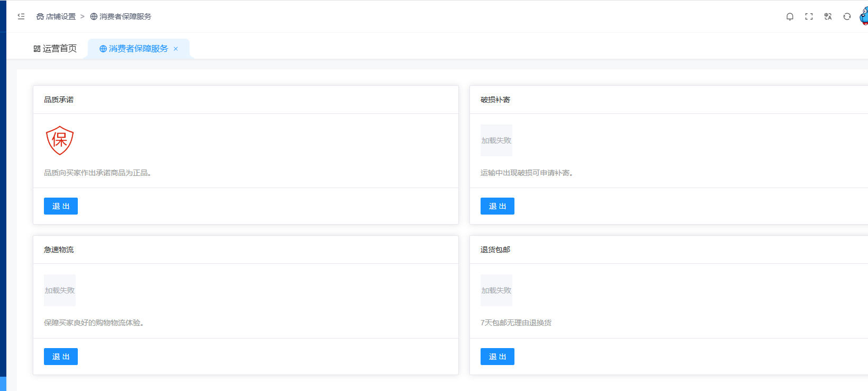The width and height of the screenshot is (868, 391).
Task: Click the failed image in 急速物流 card
Action: point(60,290)
